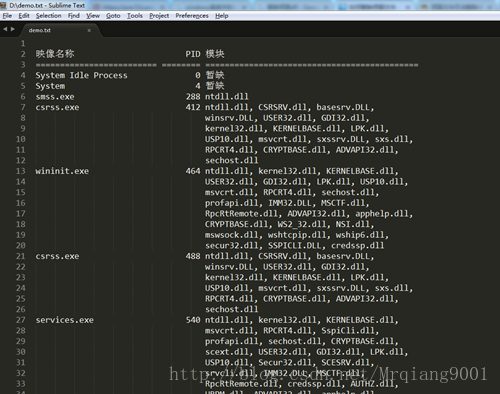Select the demo.txt tab

(x=58, y=30)
